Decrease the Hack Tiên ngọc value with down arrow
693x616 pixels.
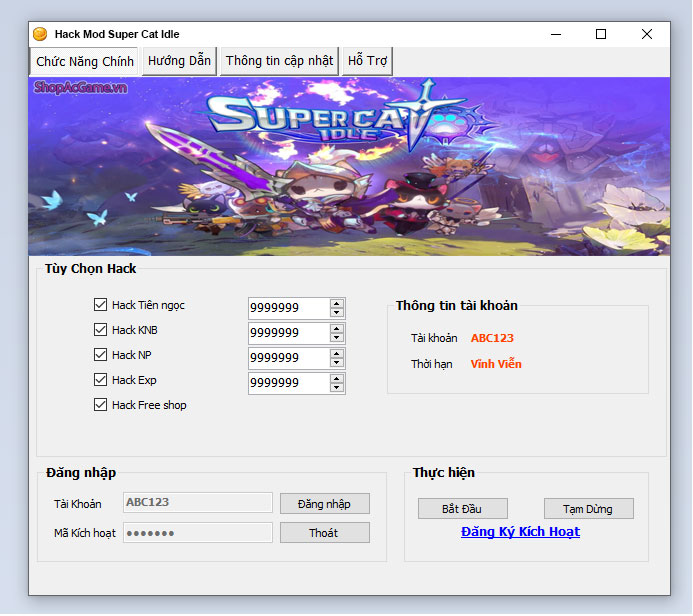click(337, 312)
